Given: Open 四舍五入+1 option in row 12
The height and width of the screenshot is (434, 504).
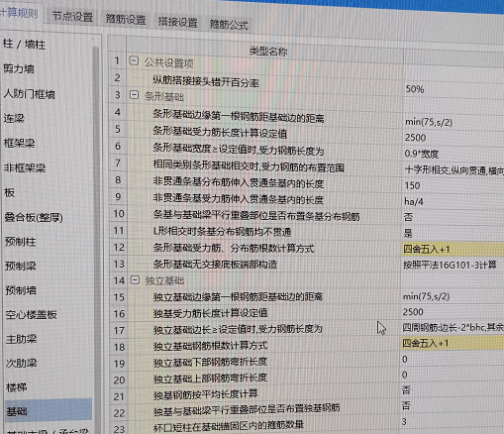Looking at the screenshot, I should pyautogui.click(x=454, y=249).
